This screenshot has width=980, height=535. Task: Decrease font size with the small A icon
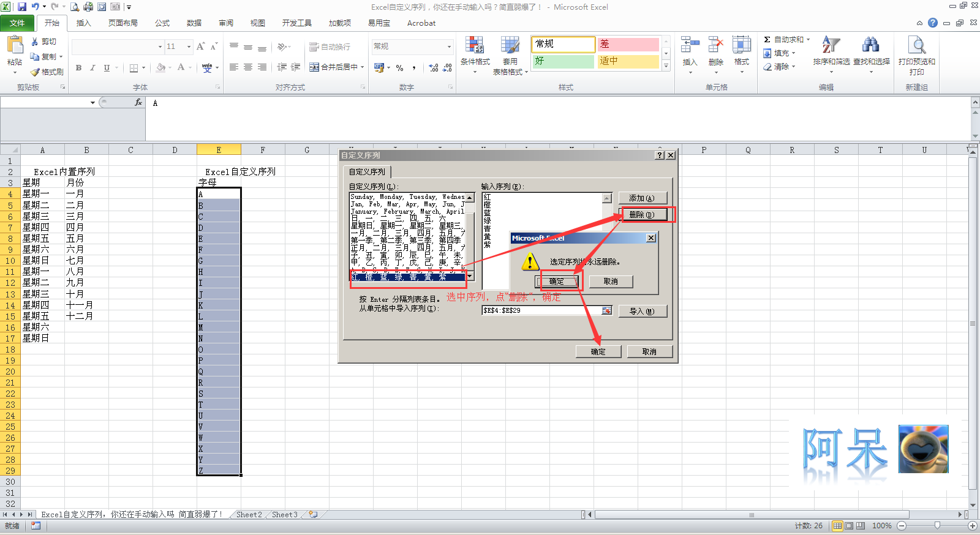[214, 47]
